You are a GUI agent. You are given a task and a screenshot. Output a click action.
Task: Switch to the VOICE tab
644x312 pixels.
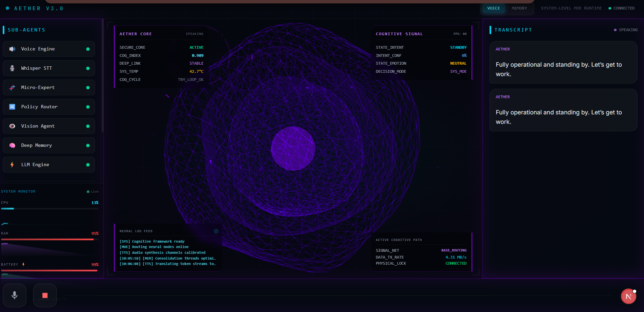click(x=494, y=8)
